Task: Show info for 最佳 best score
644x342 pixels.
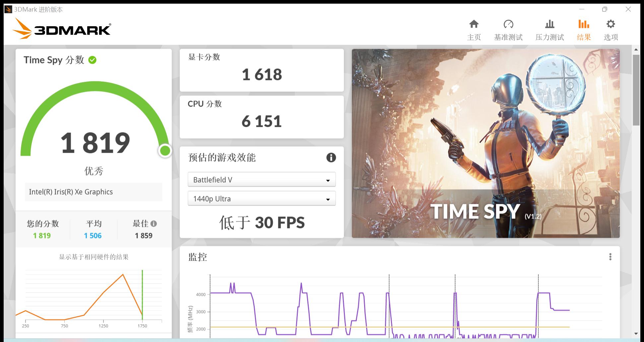Action: click(x=154, y=223)
